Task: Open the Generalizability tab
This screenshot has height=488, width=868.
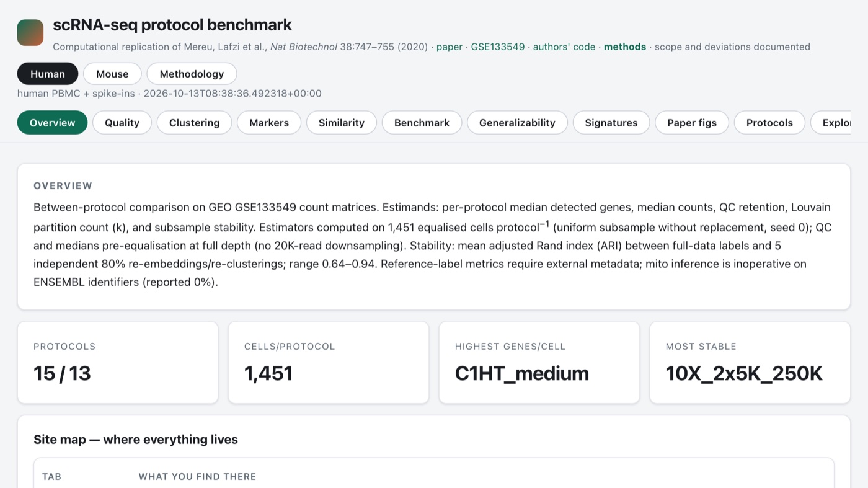Action: click(517, 123)
